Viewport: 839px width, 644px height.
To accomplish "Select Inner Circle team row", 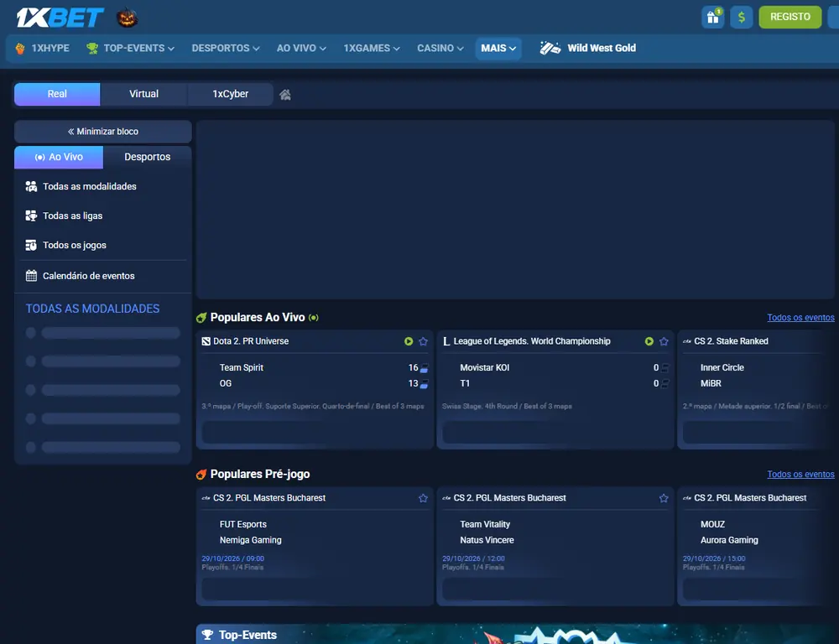I will (722, 367).
